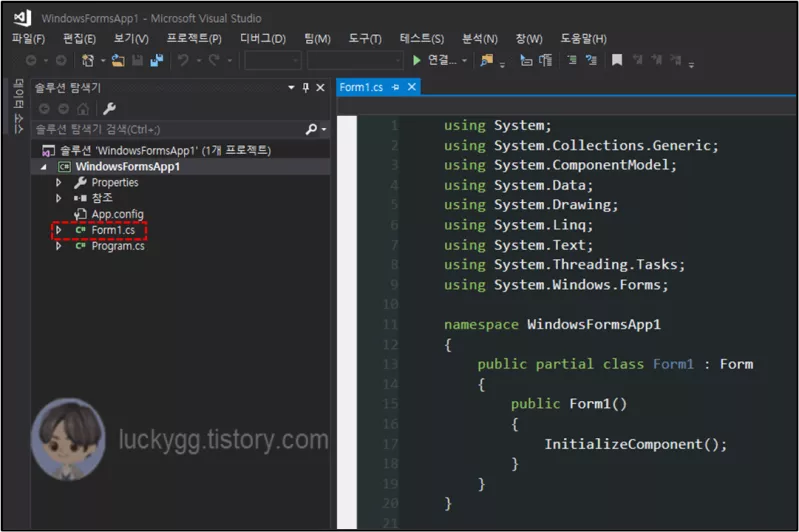Select Program.cs in Solution Explorer

click(x=118, y=246)
